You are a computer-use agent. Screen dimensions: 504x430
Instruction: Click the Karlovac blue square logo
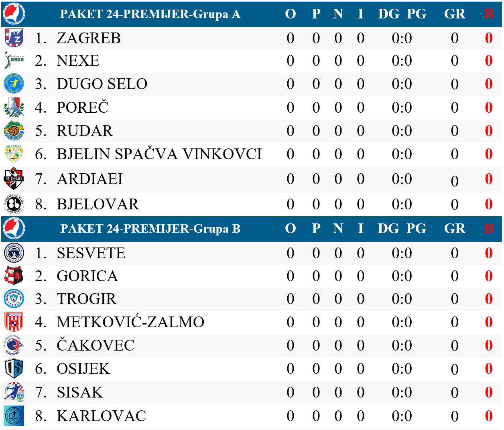click(x=14, y=416)
